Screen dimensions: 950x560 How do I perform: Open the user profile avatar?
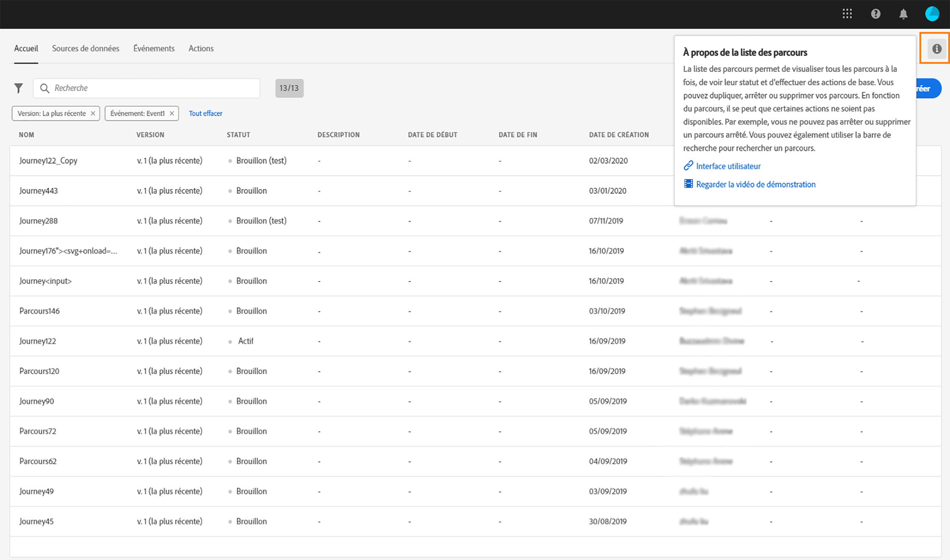[x=932, y=14]
